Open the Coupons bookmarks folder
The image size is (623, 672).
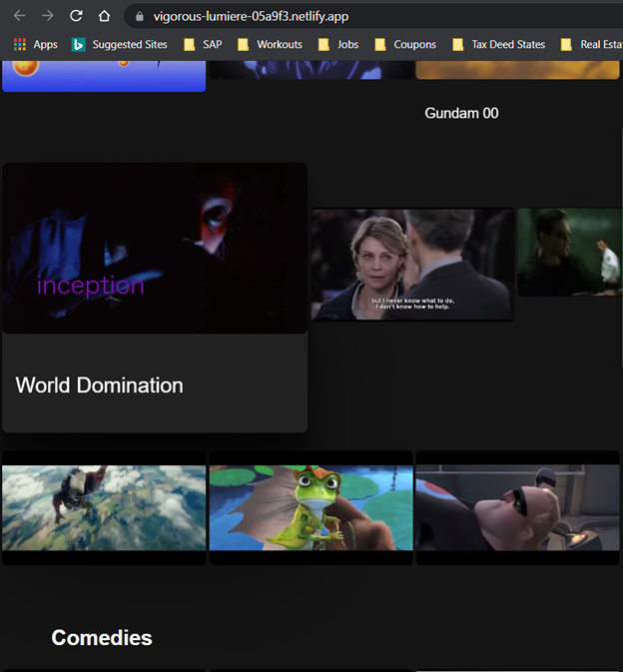tap(405, 45)
